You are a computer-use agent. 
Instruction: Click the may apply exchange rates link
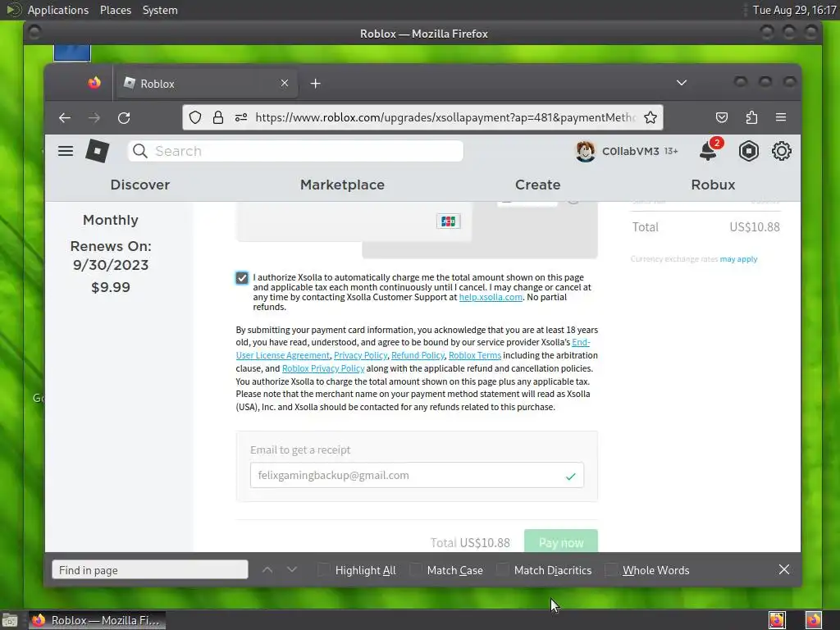pos(738,259)
